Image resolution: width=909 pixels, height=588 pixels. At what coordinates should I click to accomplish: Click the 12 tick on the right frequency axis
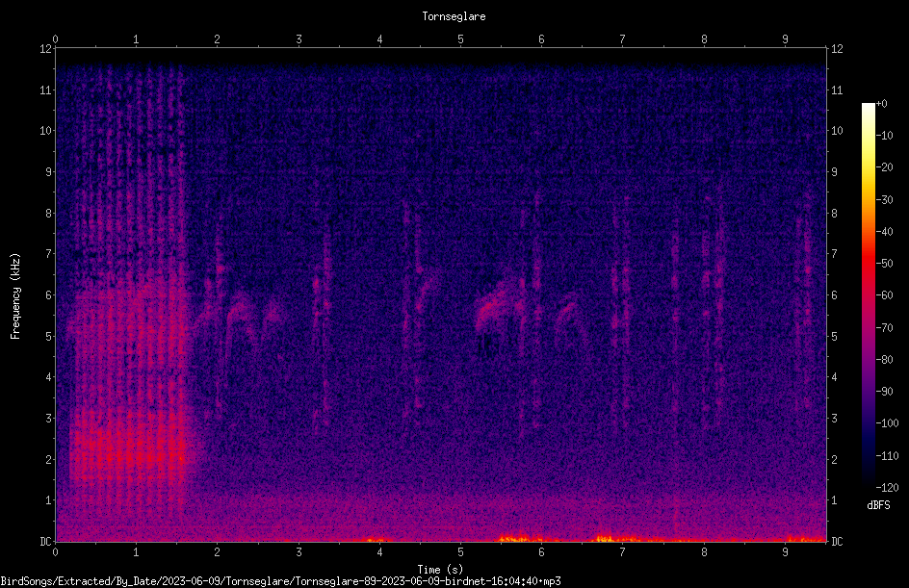click(x=837, y=49)
